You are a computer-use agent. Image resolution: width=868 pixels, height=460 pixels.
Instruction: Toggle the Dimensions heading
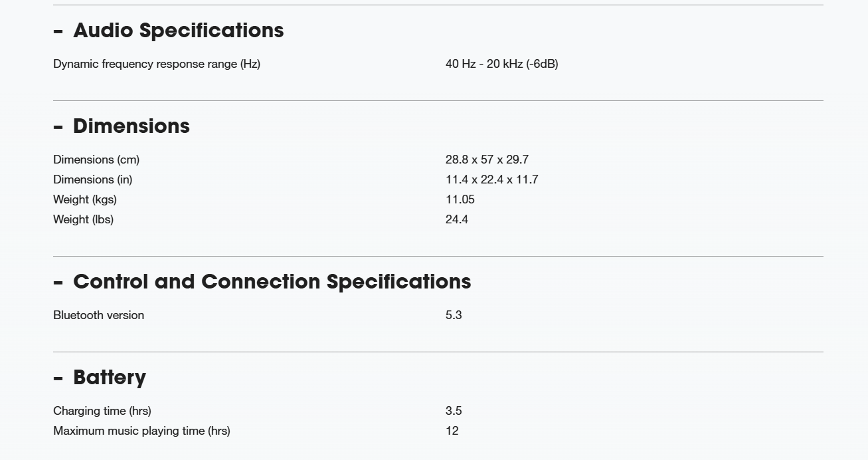(131, 126)
